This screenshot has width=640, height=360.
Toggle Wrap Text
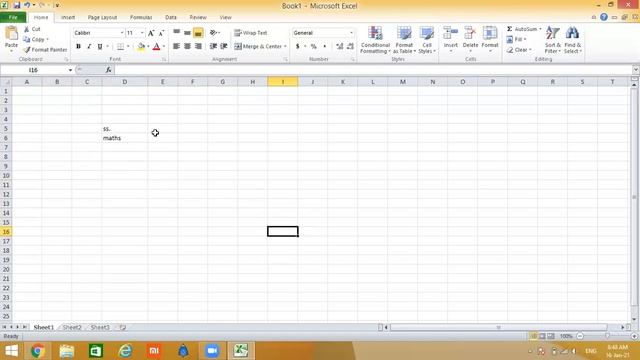(251, 33)
